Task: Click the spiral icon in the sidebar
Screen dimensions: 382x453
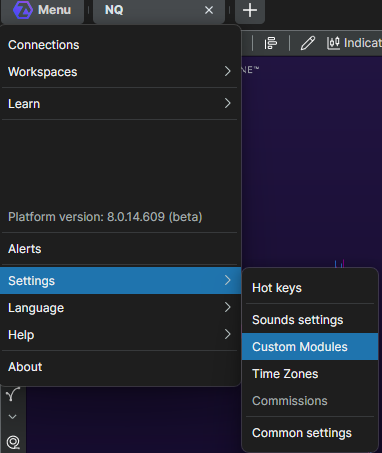Action: [x=13, y=443]
